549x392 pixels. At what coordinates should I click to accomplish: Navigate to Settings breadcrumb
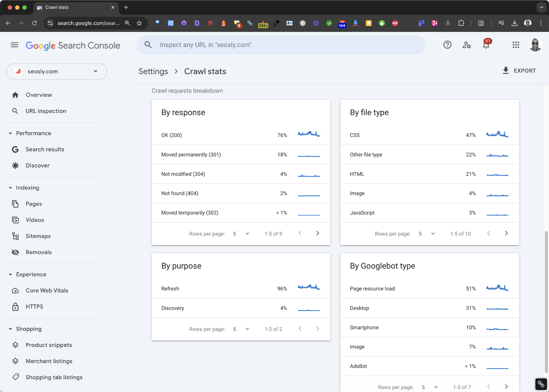click(x=153, y=71)
